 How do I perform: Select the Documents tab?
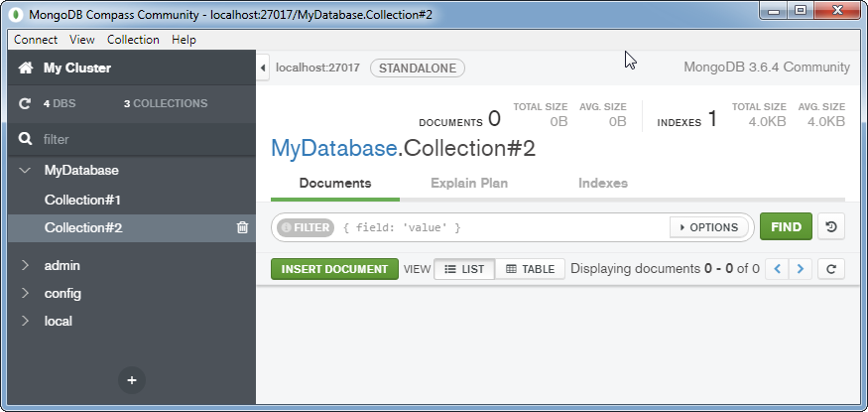pyautogui.click(x=335, y=184)
